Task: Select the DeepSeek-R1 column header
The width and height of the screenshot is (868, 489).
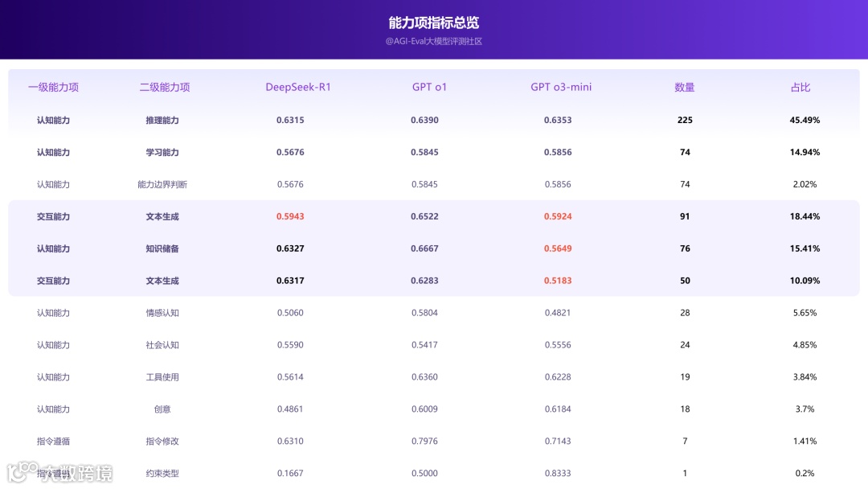Action: click(298, 87)
